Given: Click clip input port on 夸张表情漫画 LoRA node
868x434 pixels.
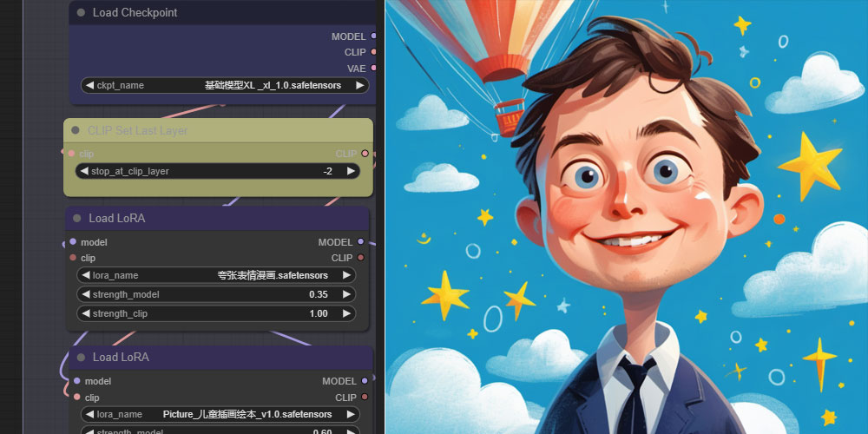Looking at the screenshot, I should [x=73, y=258].
